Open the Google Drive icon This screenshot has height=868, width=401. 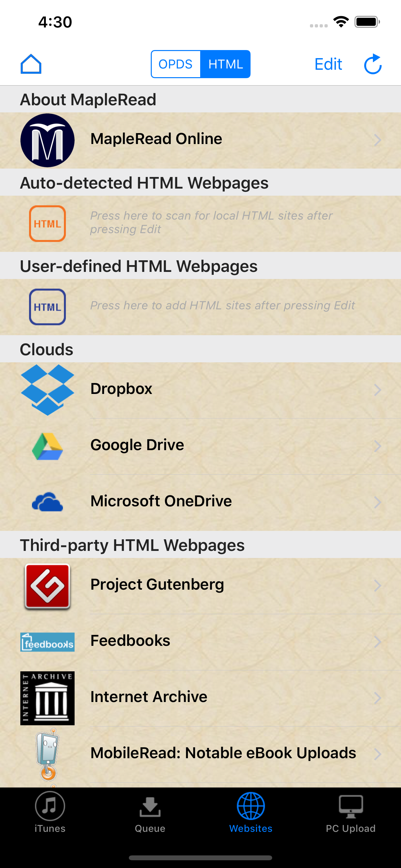(x=47, y=446)
